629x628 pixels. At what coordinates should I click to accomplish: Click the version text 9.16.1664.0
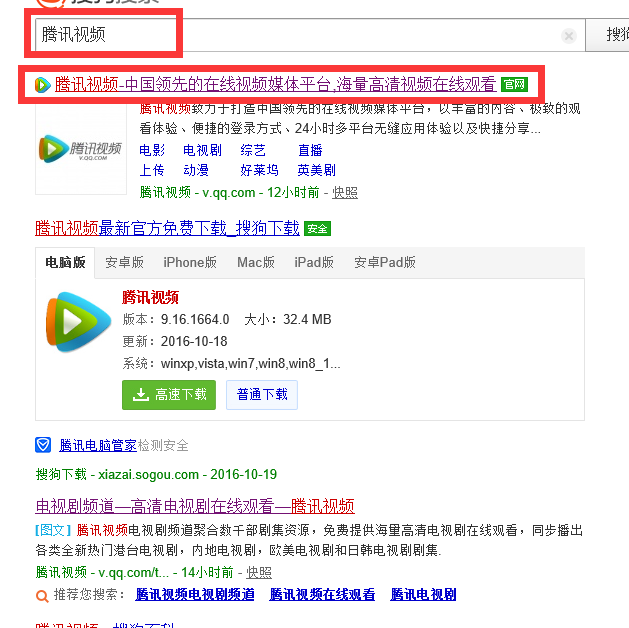195,320
